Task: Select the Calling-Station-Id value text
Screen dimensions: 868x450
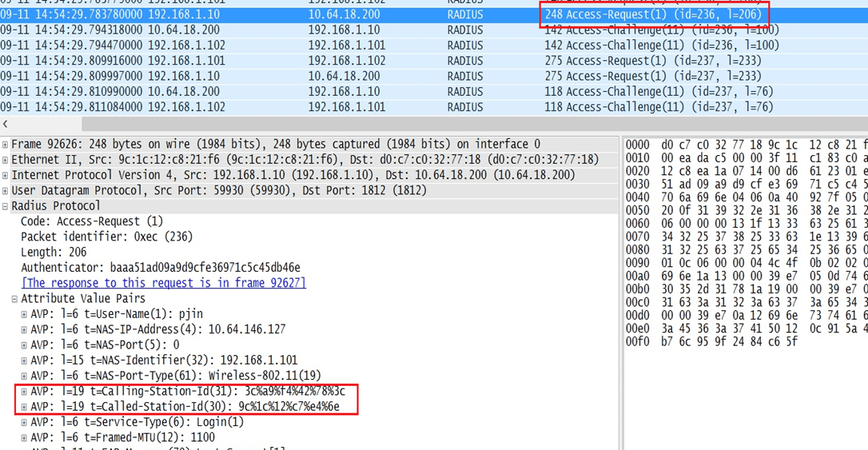Action: 295,392
